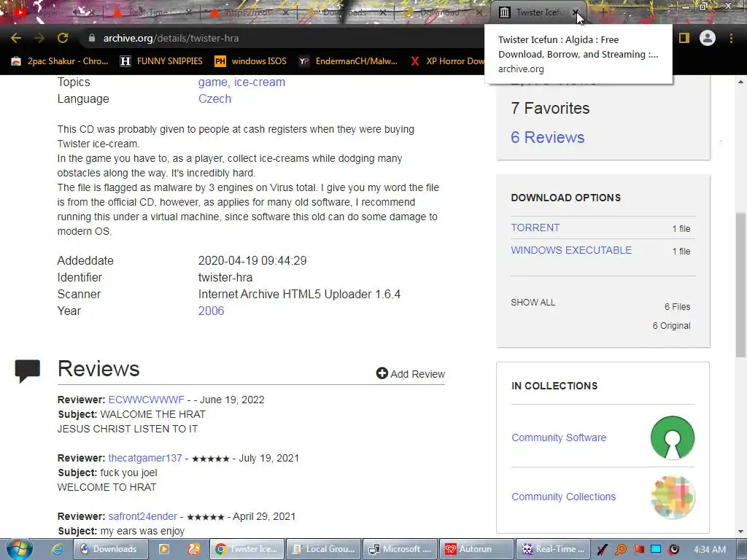Click the 4:34 AM clock

[710, 550]
